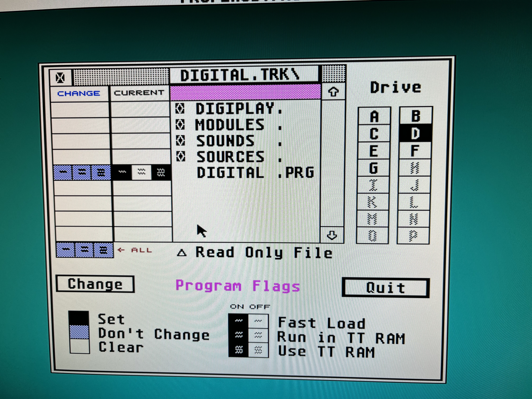The width and height of the screenshot is (532, 399).
Task: Click the folder icon next to MODULES
Action: (x=180, y=125)
